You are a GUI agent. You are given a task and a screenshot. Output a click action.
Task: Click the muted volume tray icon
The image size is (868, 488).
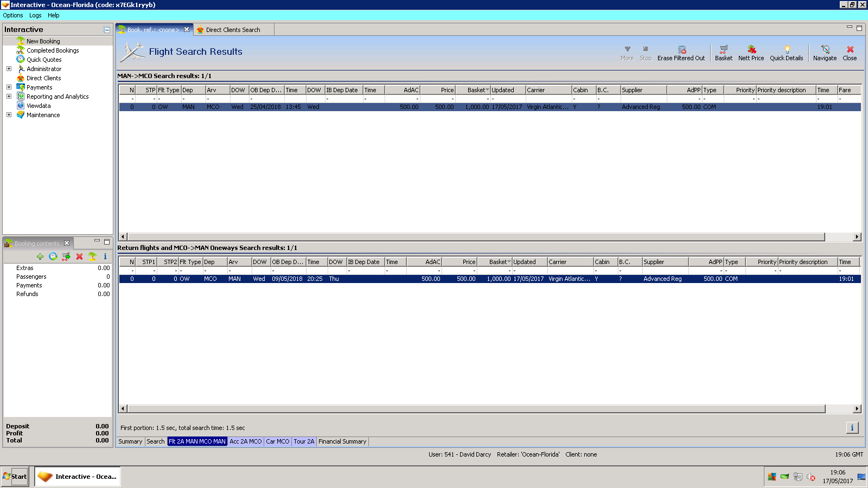click(x=811, y=477)
